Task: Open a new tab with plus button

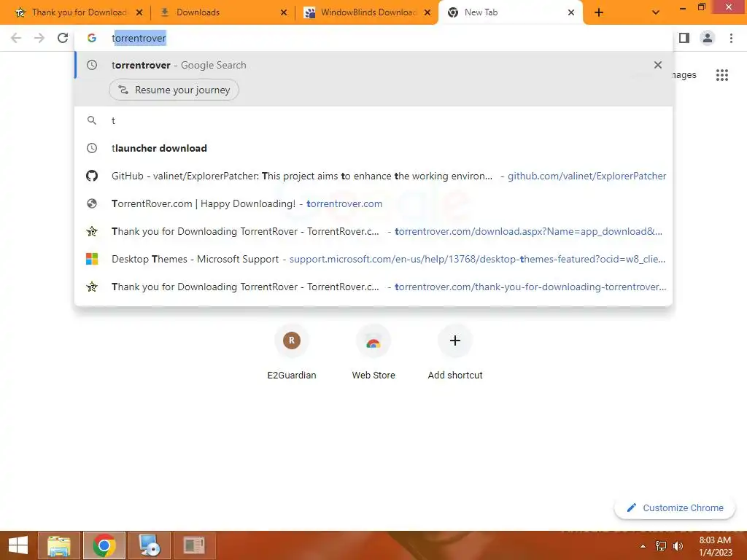Action: tap(599, 12)
